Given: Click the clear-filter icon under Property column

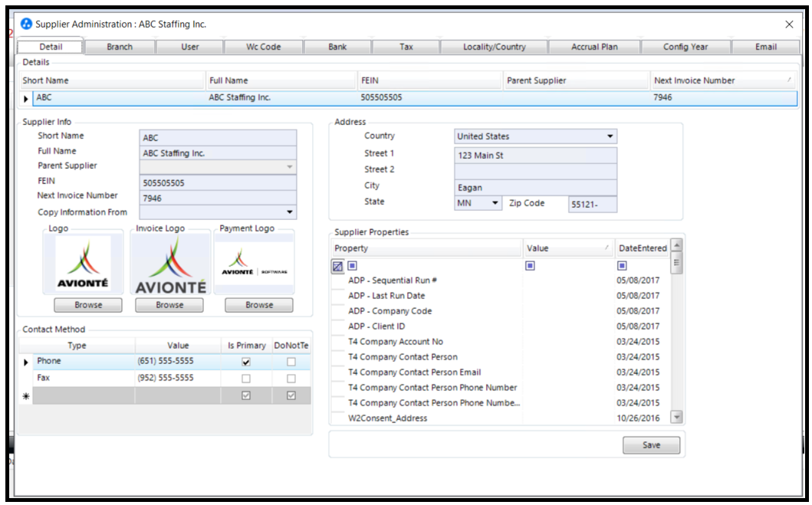Looking at the screenshot, I should [x=339, y=266].
